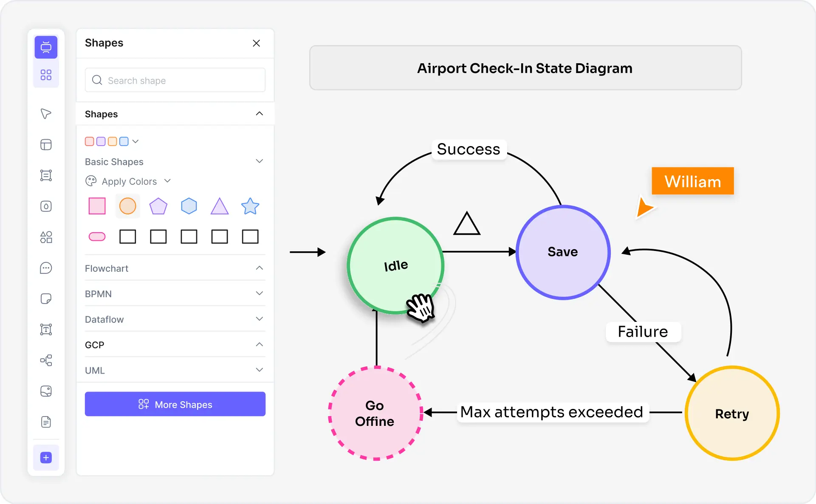Close the Shapes panel
Viewport: 816px width, 504px height.
[256, 43]
